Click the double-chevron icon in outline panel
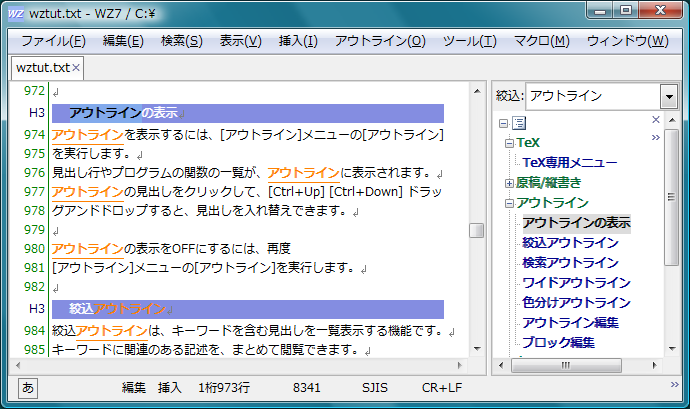Image resolution: width=690 pixels, height=409 pixels. click(x=656, y=137)
